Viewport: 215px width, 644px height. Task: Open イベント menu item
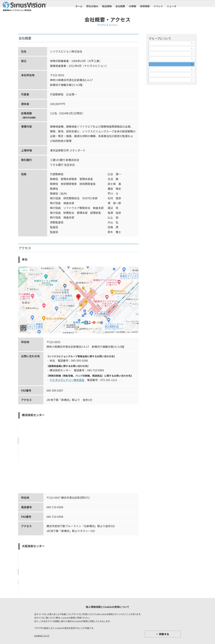pyautogui.click(x=158, y=6)
